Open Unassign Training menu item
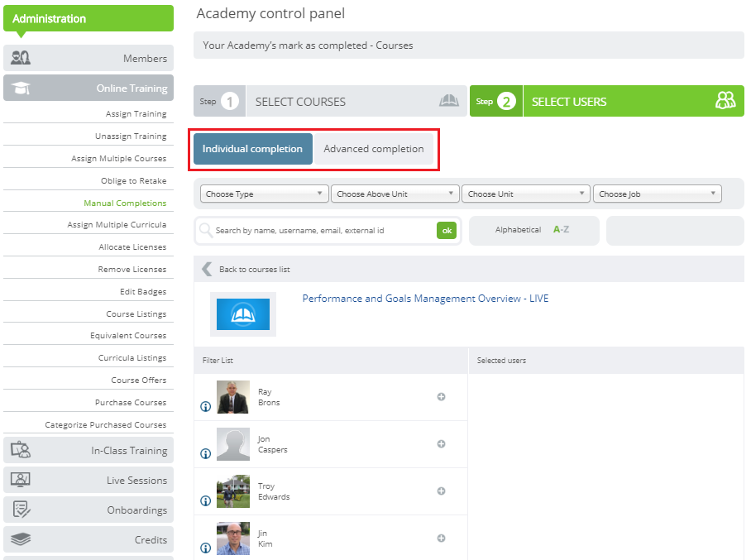The width and height of the screenshot is (751, 560). coord(131,136)
